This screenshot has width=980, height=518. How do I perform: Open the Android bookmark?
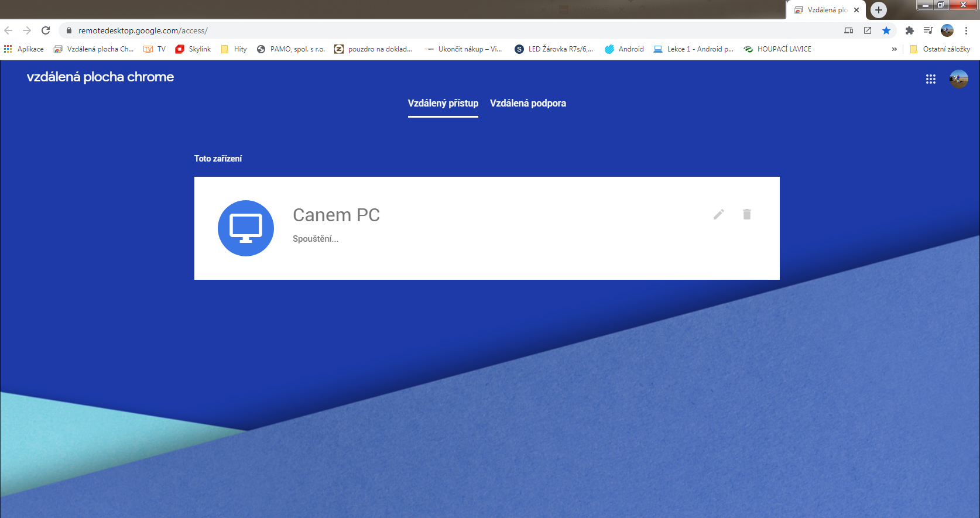(624, 49)
